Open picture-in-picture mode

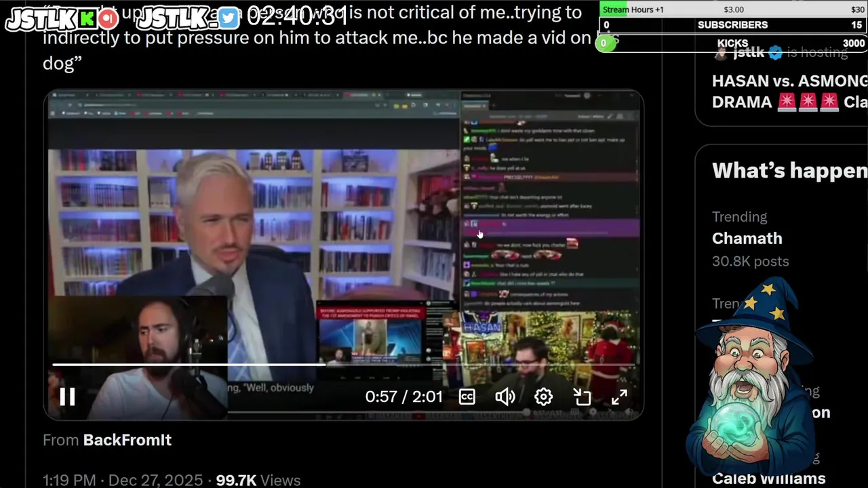pos(582,396)
